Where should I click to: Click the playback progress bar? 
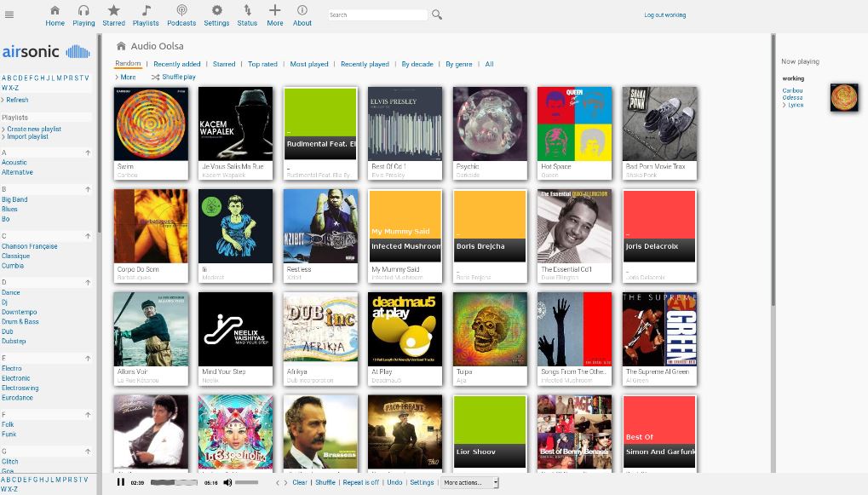pos(174,483)
